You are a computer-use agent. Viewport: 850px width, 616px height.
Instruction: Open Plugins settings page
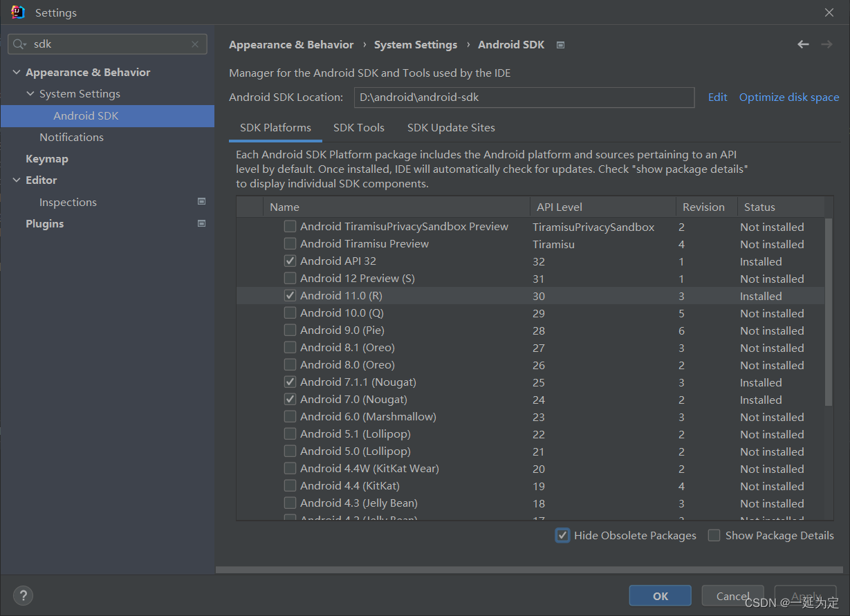tap(44, 223)
